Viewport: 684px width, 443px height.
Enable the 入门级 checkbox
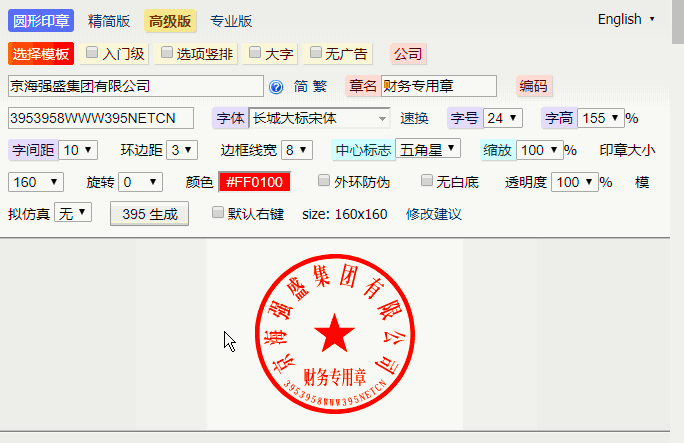(x=92, y=53)
